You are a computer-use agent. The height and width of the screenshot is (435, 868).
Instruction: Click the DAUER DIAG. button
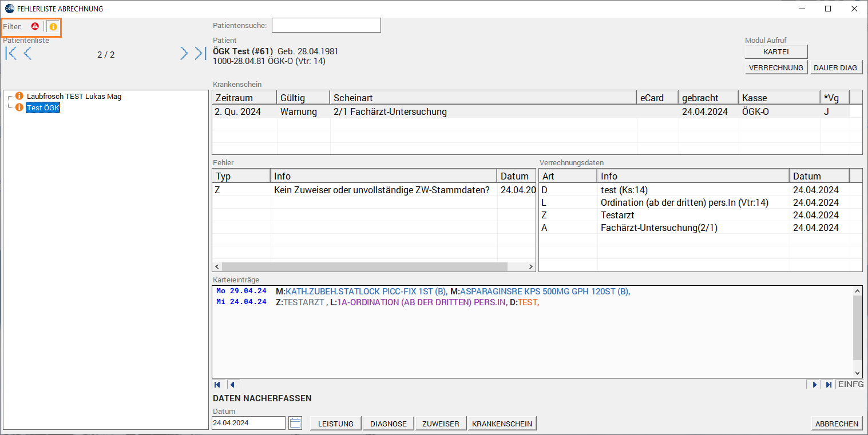point(836,67)
